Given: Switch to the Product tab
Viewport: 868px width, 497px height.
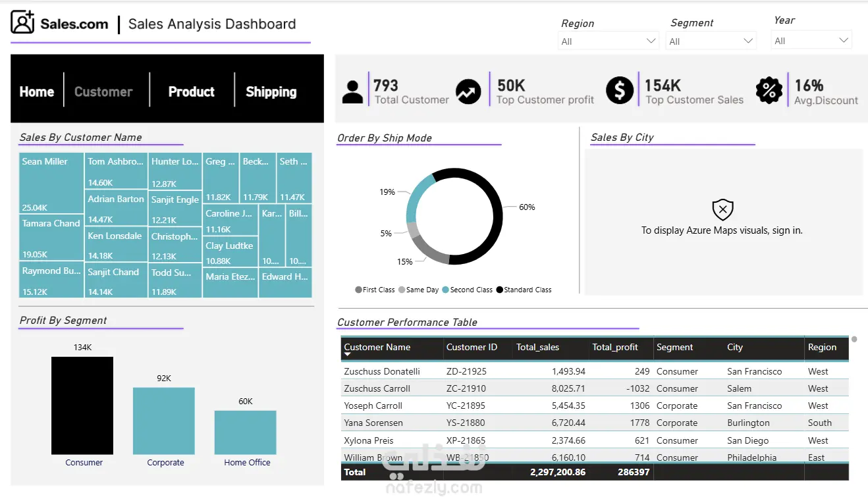Looking at the screenshot, I should (x=192, y=92).
